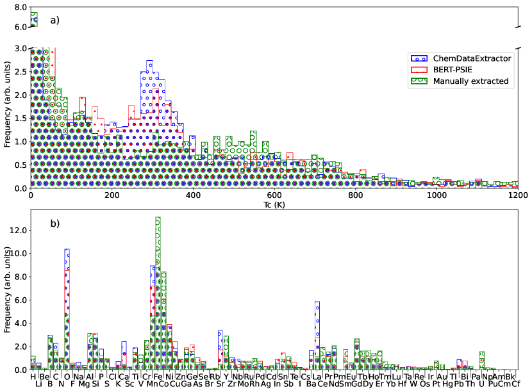Click y-axis tick label '12.0' in panel b
532x392 pixels.
(x=19, y=230)
